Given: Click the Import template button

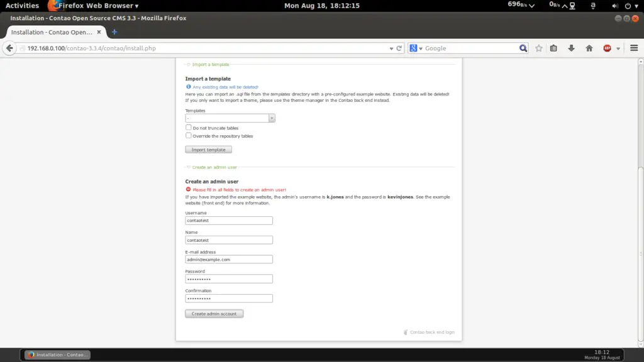Looking at the screenshot, I should coord(208,150).
